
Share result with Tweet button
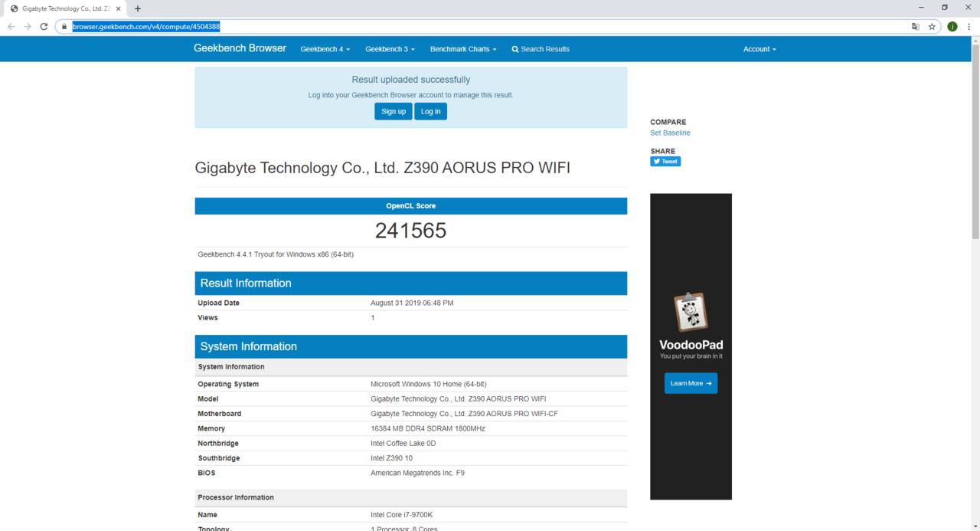click(x=665, y=162)
